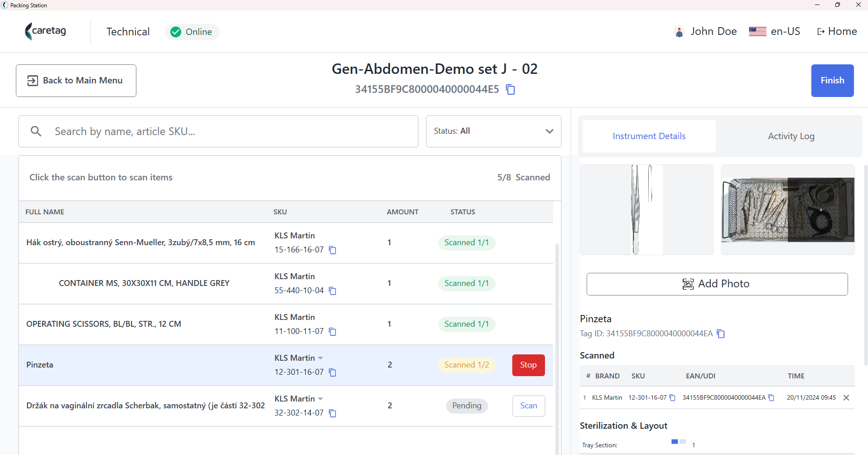Copy EAN/UDI in the Scanned table row
868x455 pixels.
click(x=771, y=398)
